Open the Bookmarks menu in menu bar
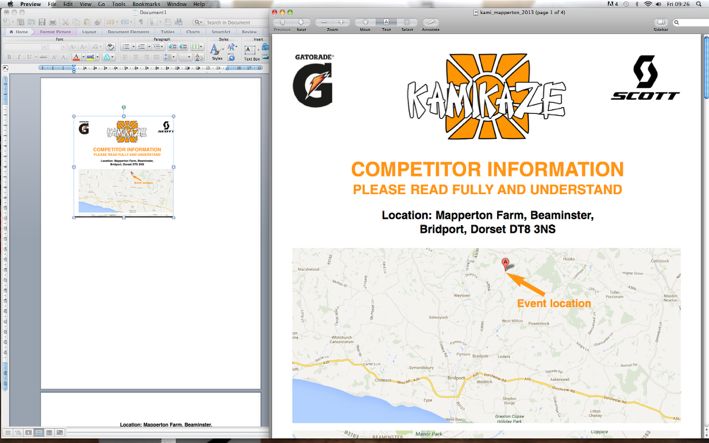The image size is (709, 443). click(x=146, y=4)
